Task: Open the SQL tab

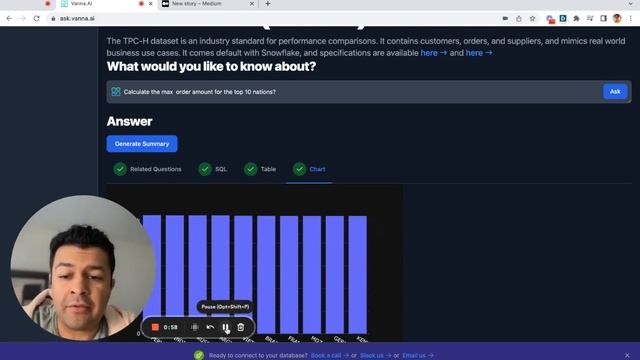Action: (x=213, y=169)
